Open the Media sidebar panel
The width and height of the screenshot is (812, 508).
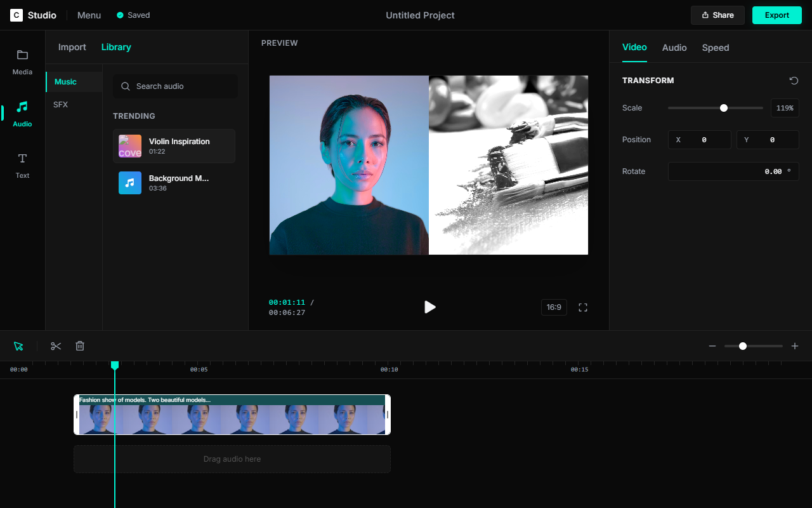[22, 62]
